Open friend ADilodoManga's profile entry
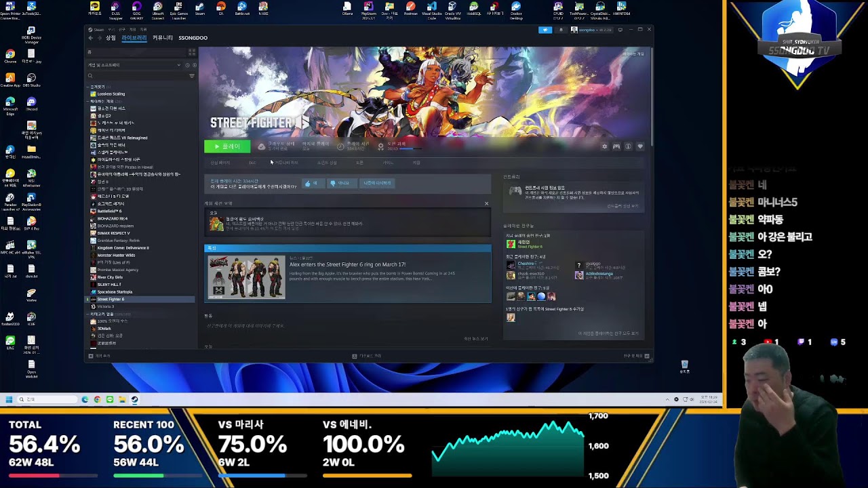This screenshot has height=488, width=868. 599,275
